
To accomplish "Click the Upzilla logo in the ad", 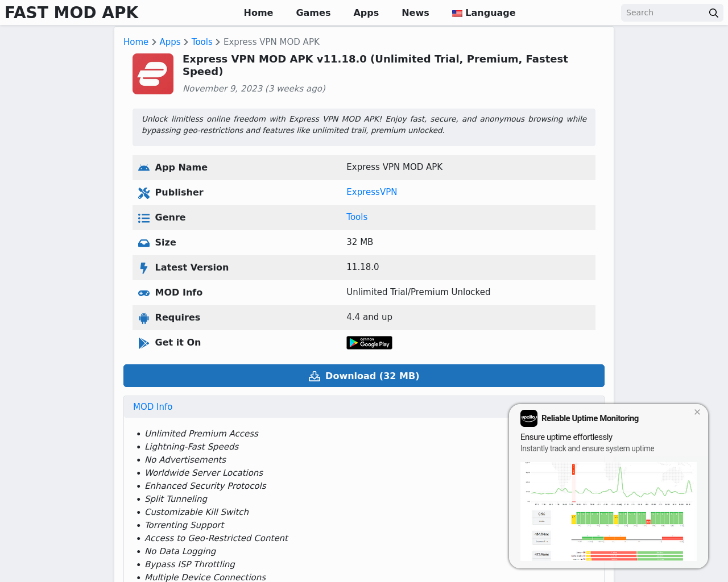I will 529,418.
